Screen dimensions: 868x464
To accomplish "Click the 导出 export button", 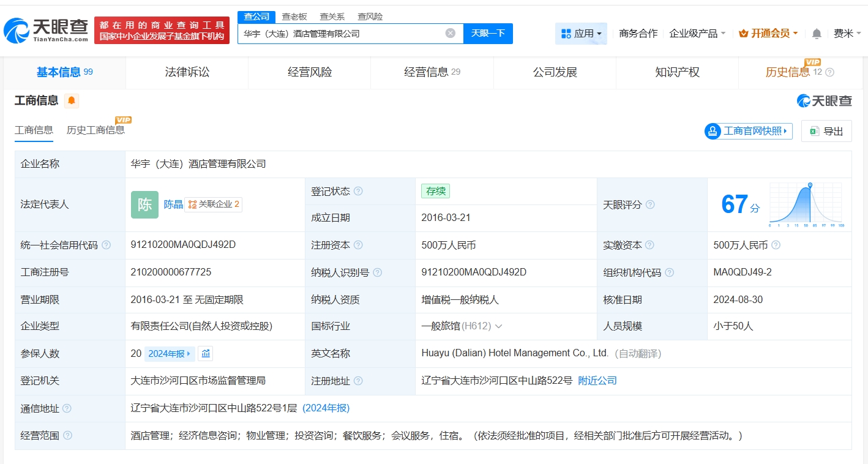I will coord(826,131).
